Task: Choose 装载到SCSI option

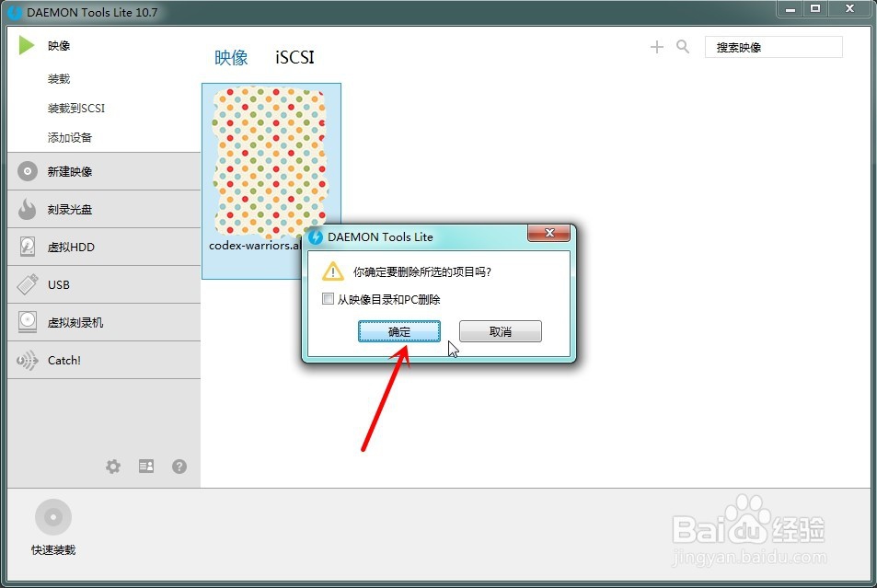Action: coord(76,108)
